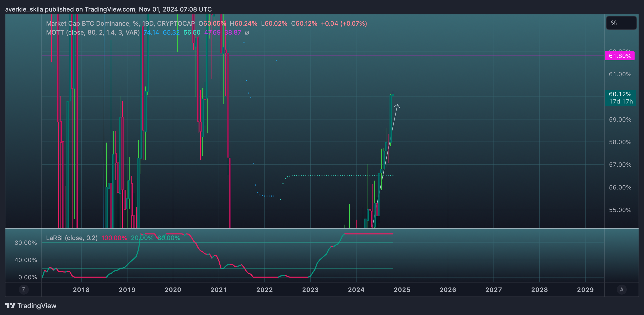Viewport: 644px width, 315px height.
Task: Click the 2018 time axis label
Action: [81, 290]
